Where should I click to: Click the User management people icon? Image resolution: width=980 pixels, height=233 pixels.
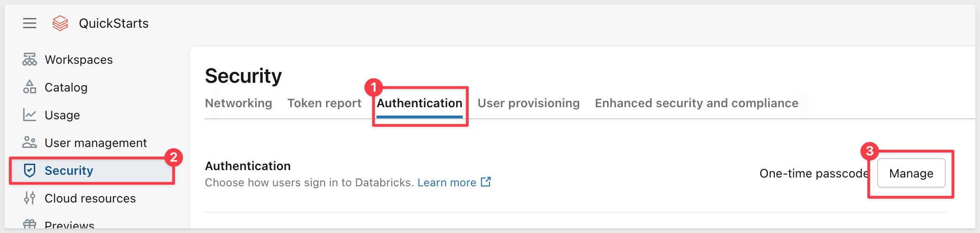(30, 142)
